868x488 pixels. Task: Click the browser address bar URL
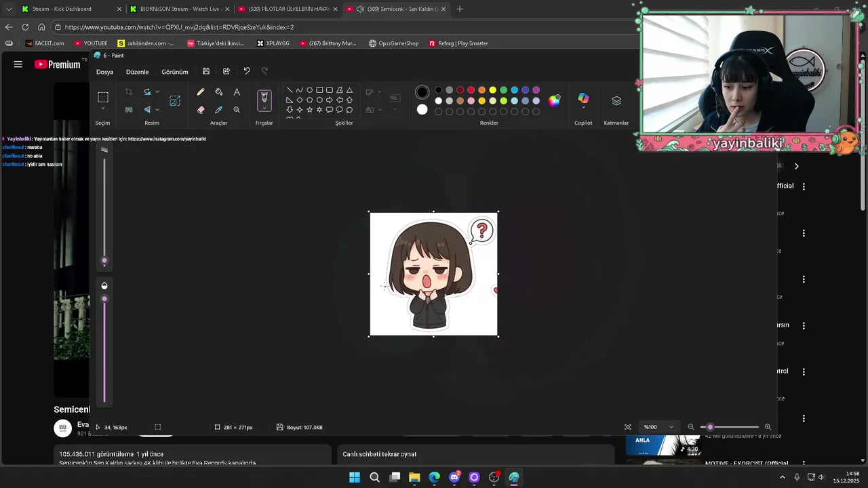[x=179, y=27]
